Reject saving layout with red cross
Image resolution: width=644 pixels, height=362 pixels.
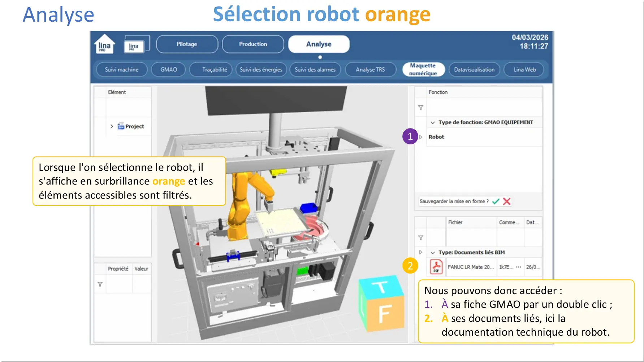(x=507, y=201)
